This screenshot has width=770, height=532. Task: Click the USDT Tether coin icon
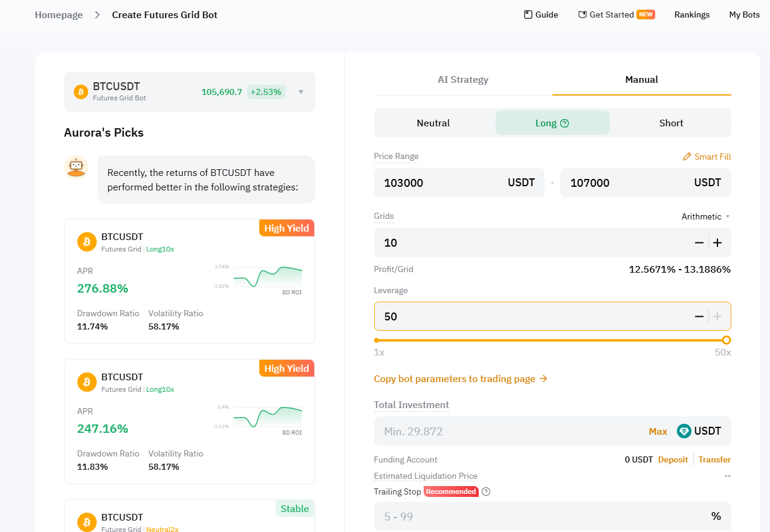pyautogui.click(x=684, y=431)
